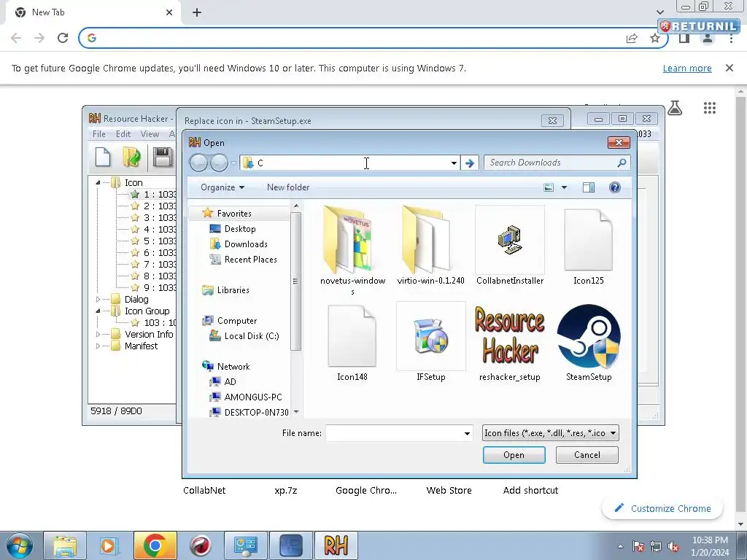
Task: Click the Customize Chrome button
Action: click(x=662, y=508)
